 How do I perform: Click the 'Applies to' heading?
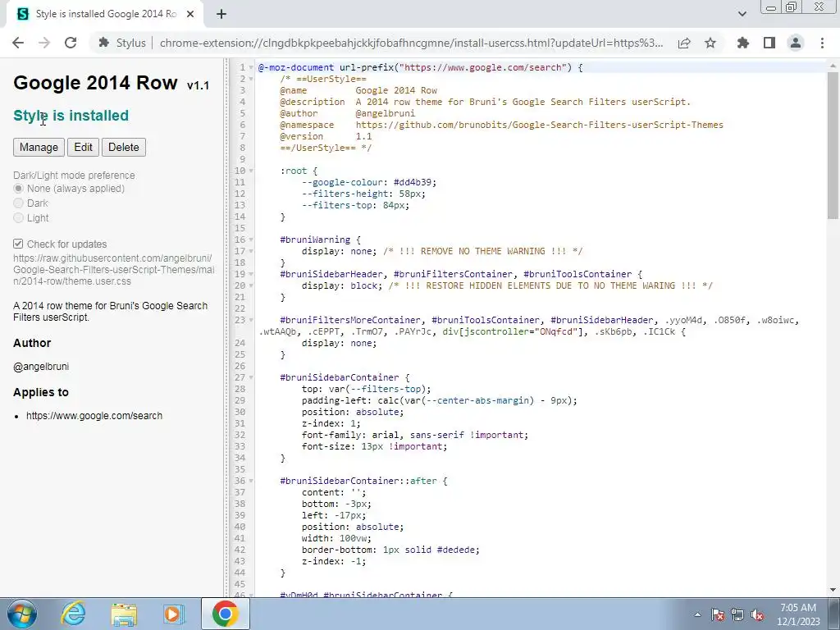[x=41, y=392]
